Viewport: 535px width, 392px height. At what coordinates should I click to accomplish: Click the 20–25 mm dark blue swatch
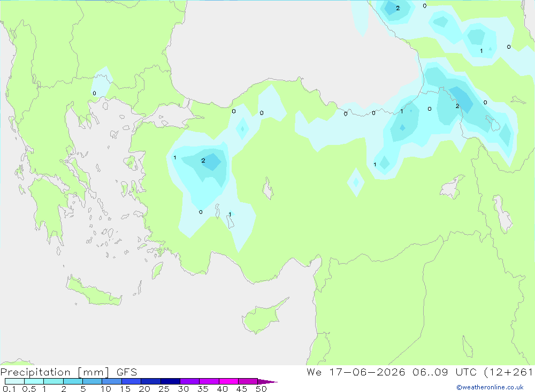(151, 381)
